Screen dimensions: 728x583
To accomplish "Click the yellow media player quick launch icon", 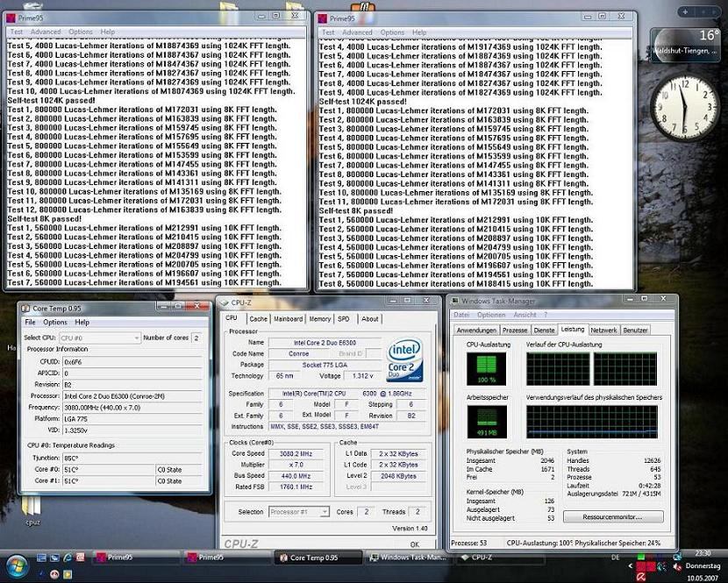I will coord(68,574).
